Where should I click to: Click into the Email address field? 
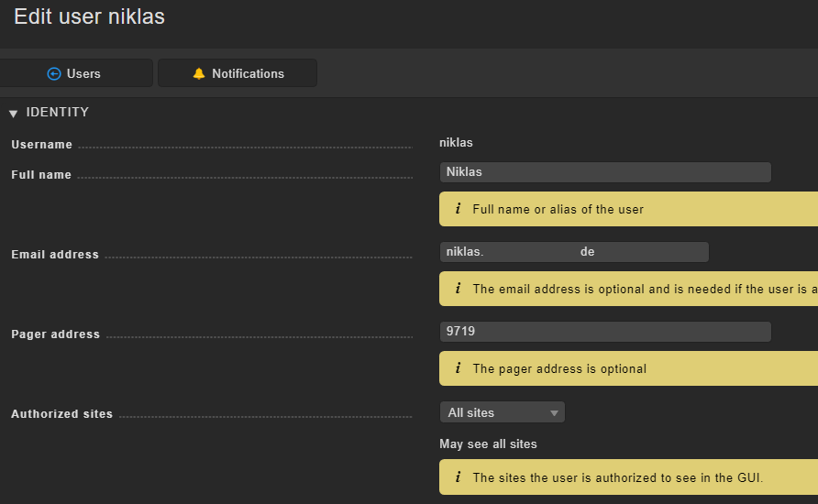[574, 252]
